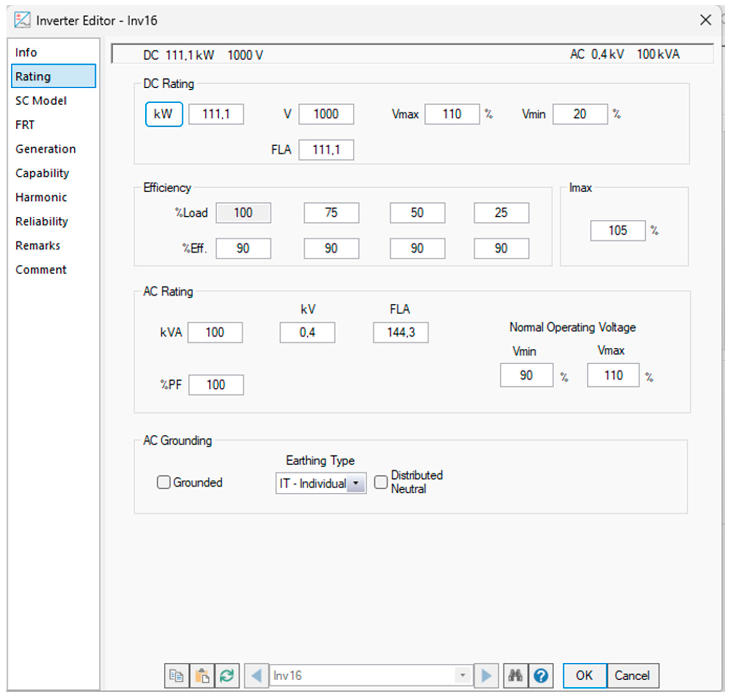
Task: Select the Capability tab
Action: tap(42, 173)
